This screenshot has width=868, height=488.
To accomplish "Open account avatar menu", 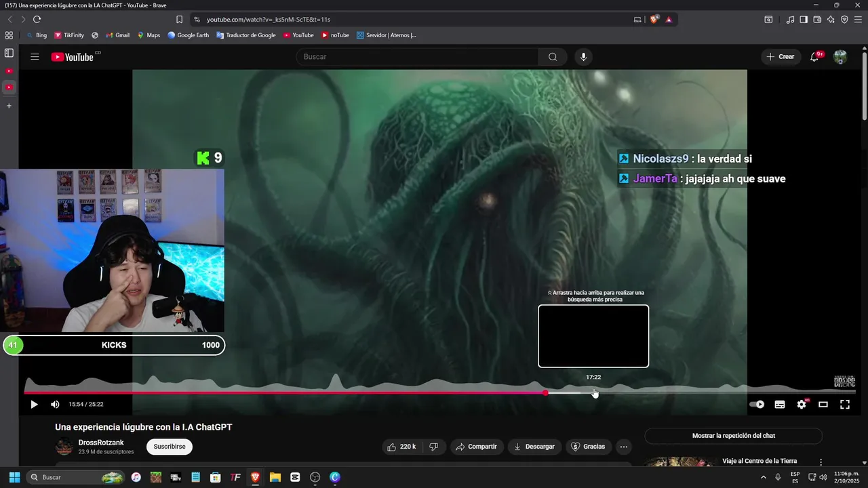I will [x=840, y=57].
